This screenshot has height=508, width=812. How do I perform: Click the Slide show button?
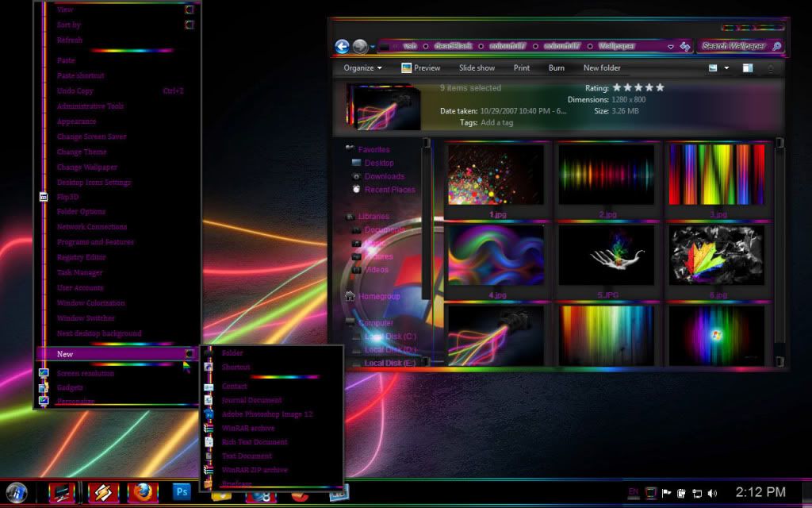click(477, 68)
